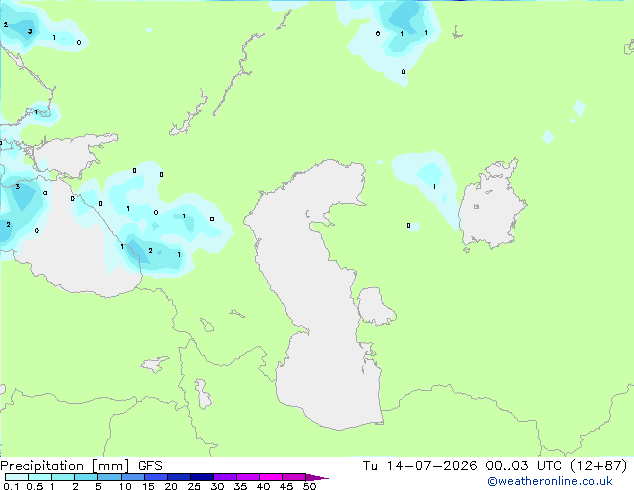Click the legend scale label '45'
The width and height of the screenshot is (634, 490).
287,486
